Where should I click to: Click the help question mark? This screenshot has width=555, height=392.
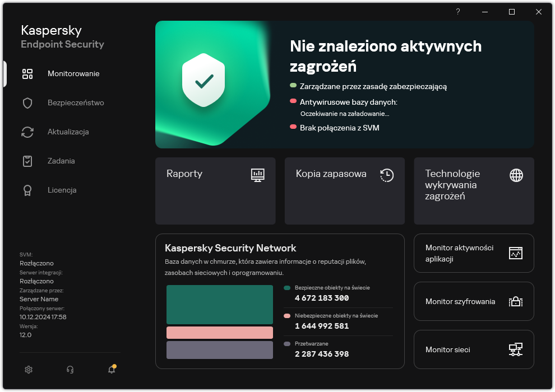pyautogui.click(x=457, y=11)
